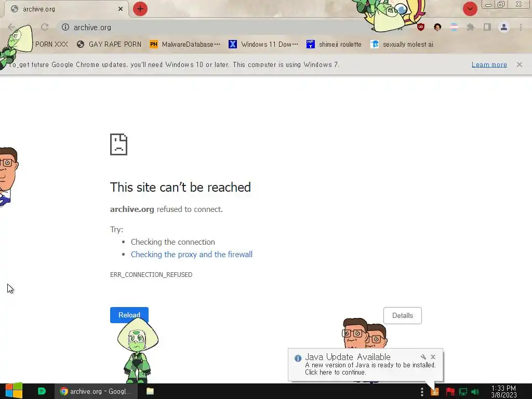The image size is (532, 399).
Task: Click the Java update tray icon
Action: tap(435, 392)
